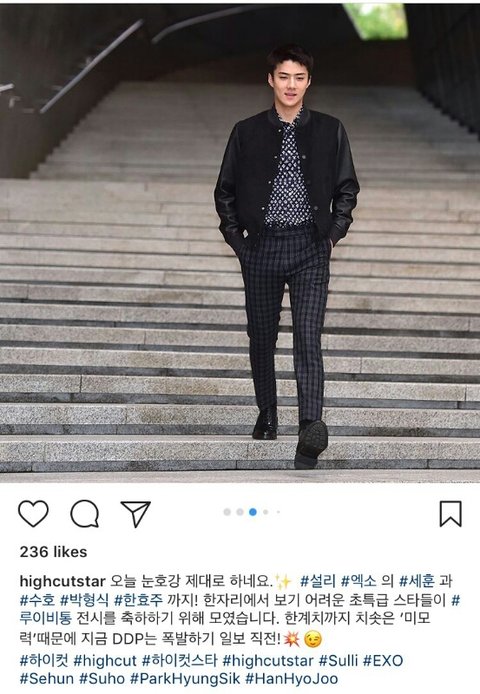Share post using paper plane icon
This screenshot has height=694, width=480.
click(135, 514)
